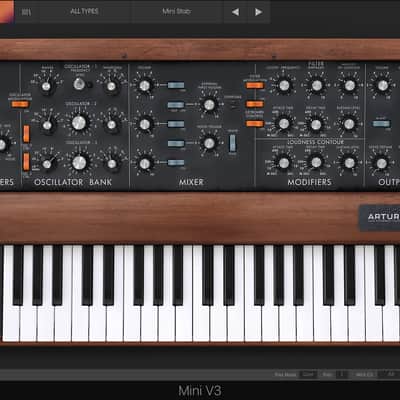Screen dimensions: 400x400
Task: Click the Oscillator 1 Volume knob in Mixer
Action: (144, 86)
